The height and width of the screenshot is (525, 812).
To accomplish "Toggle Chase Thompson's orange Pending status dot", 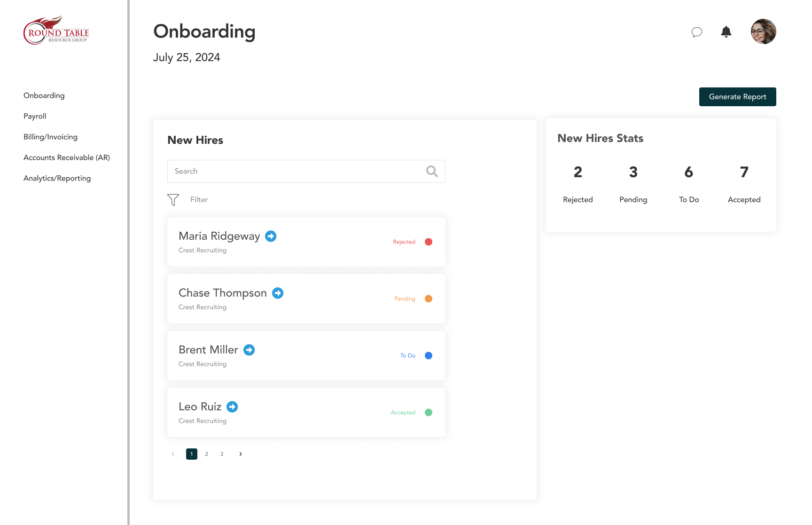I will pyautogui.click(x=428, y=298).
